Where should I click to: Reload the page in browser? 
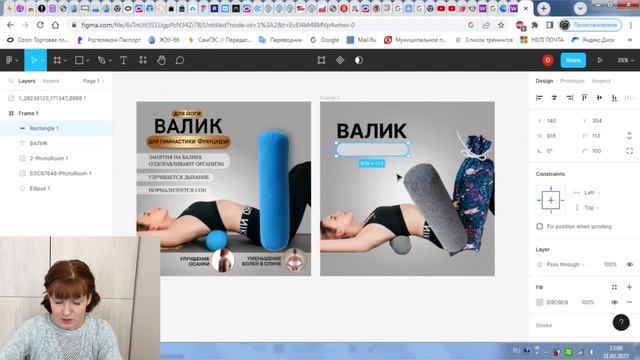pos(40,25)
